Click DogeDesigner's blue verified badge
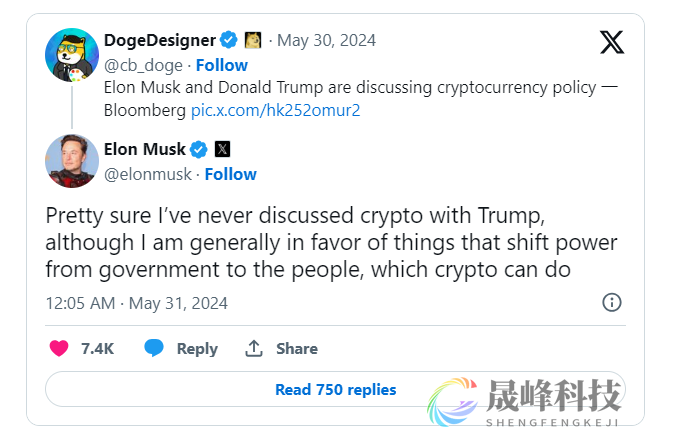This screenshot has height=427, width=677. tap(229, 41)
